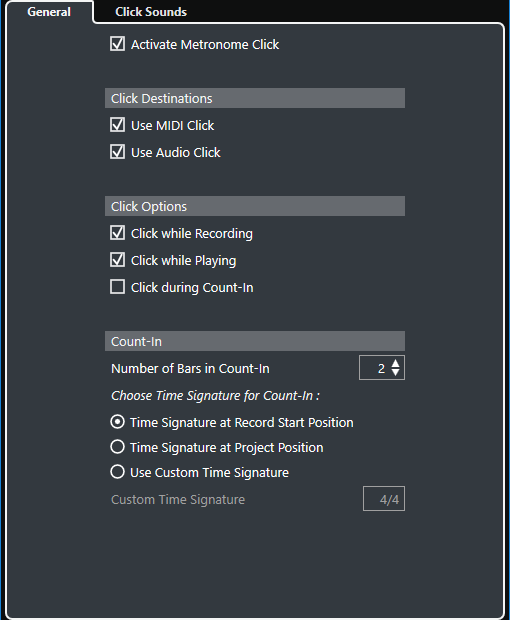Enable Click during Count-In
510x620 pixels.
pyautogui.click(x=117, y=287)
